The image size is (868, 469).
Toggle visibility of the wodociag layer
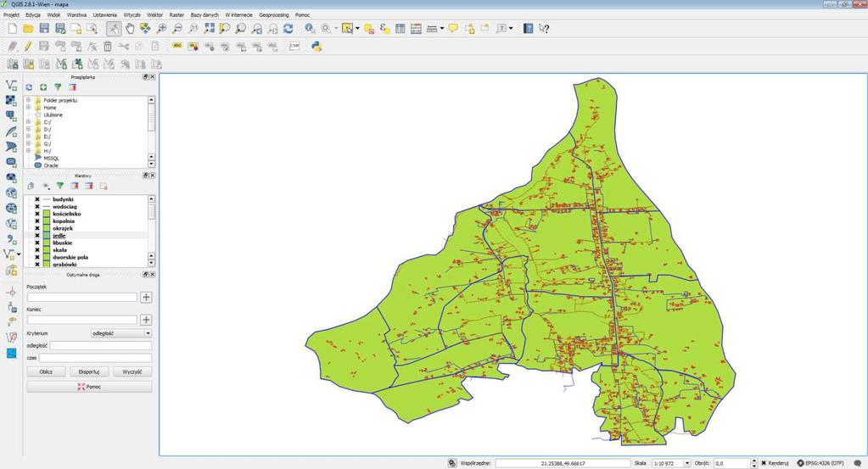click(x=37, y=206)
